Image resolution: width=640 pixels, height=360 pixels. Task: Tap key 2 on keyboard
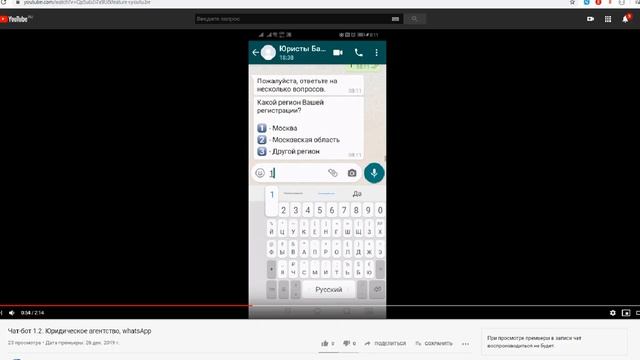tap(283, 210)
